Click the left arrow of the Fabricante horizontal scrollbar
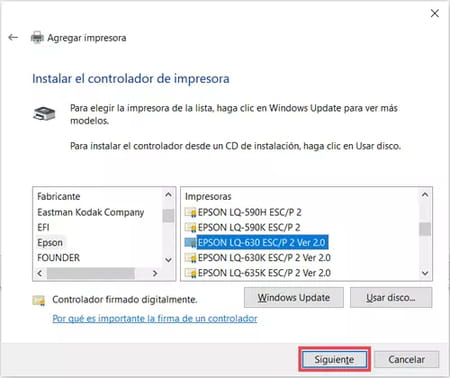 click(40, 273)
